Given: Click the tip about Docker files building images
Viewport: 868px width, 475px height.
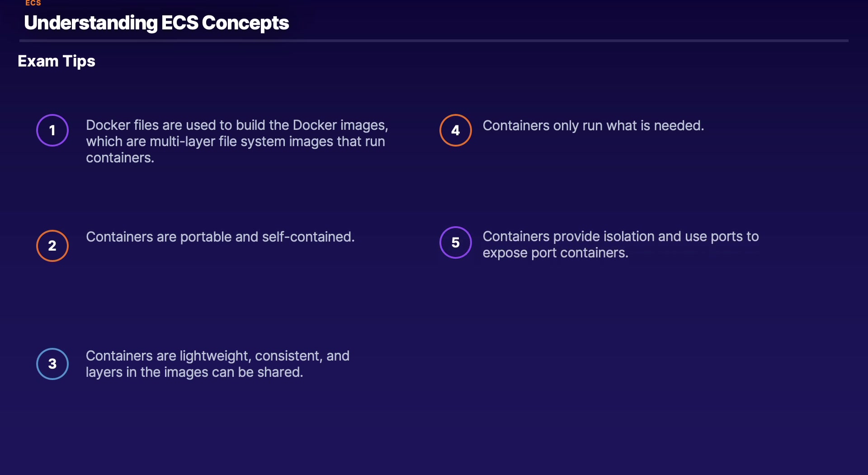Looking at the screenshot, I should coord(237,141).
